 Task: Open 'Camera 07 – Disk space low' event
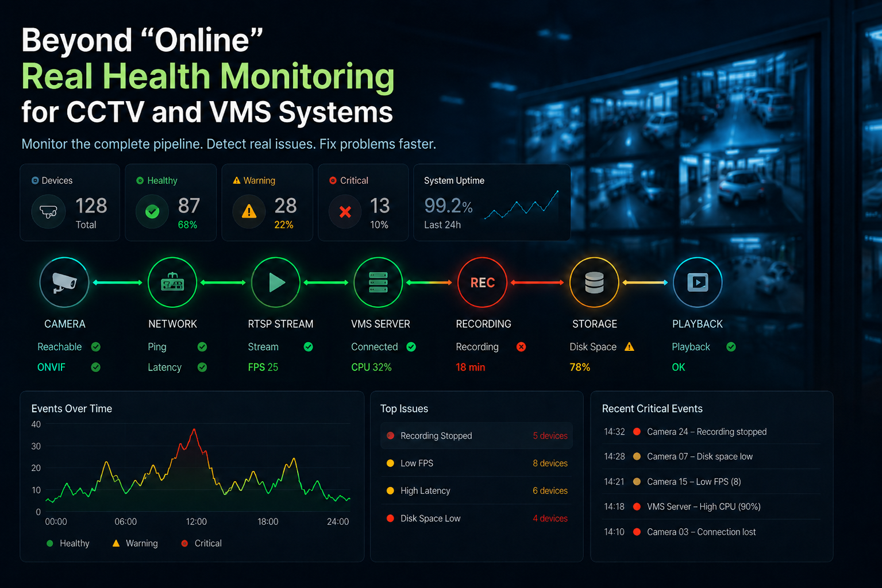712,457
